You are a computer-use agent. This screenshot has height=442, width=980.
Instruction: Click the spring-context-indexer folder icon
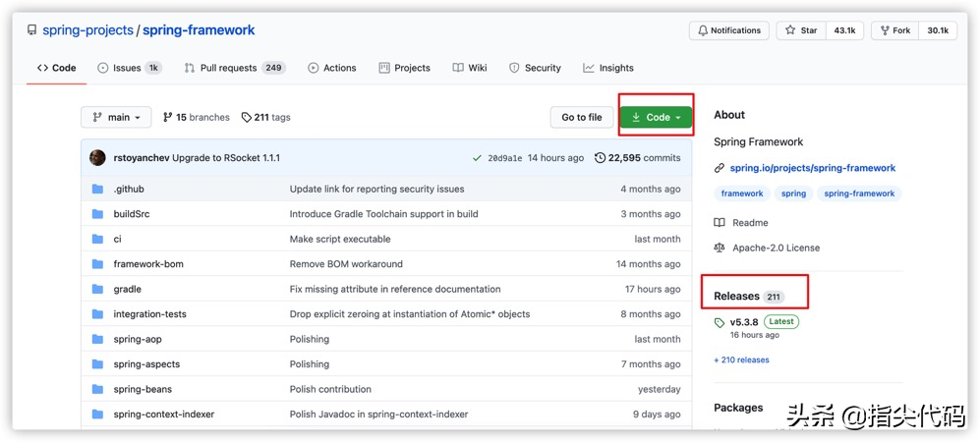pyautogui.click(x=97, y=414)
